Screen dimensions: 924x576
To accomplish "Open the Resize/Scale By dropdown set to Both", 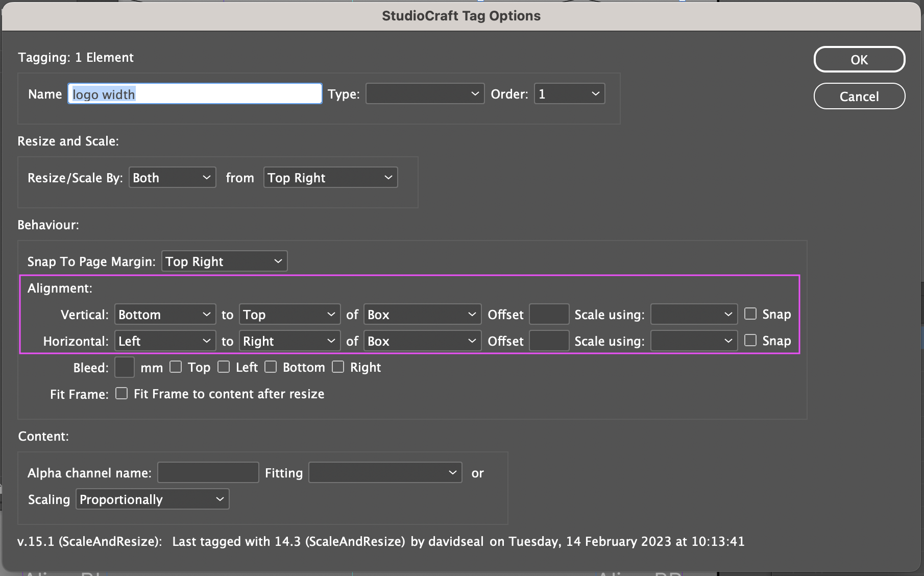I will pos(172,178).
